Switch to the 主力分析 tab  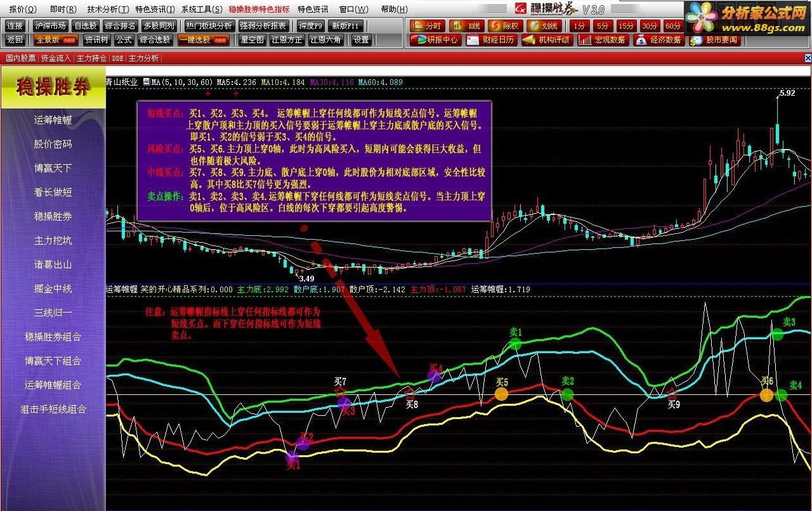point(143,58)
